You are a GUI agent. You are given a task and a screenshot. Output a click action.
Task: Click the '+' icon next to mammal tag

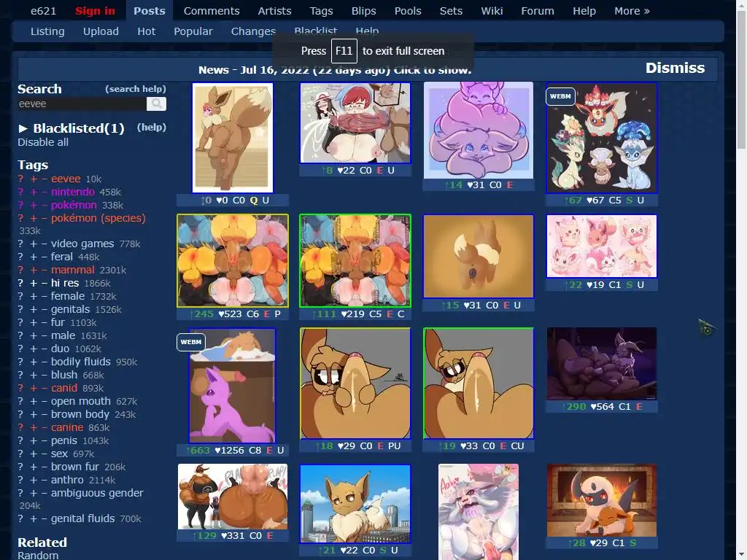[34, 270]
